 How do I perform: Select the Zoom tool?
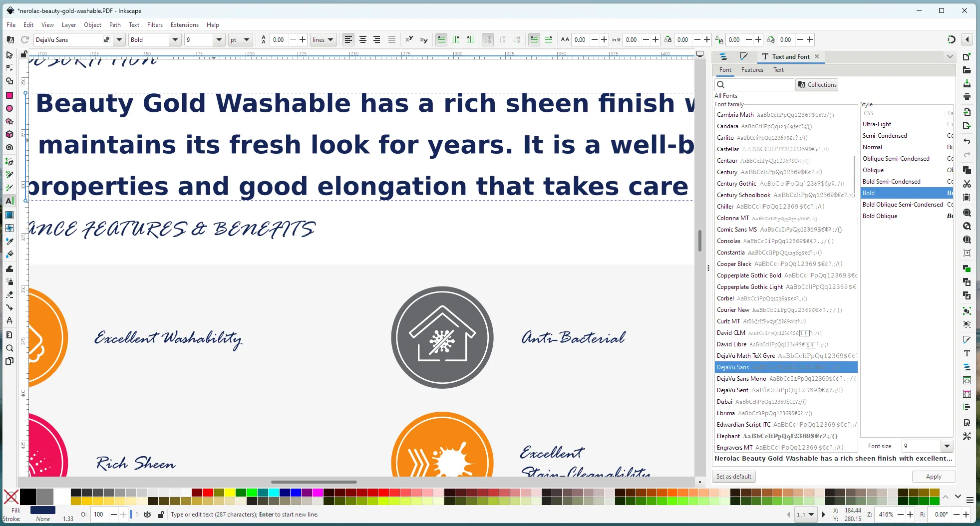pyautogui.click(x=9, y=348)
